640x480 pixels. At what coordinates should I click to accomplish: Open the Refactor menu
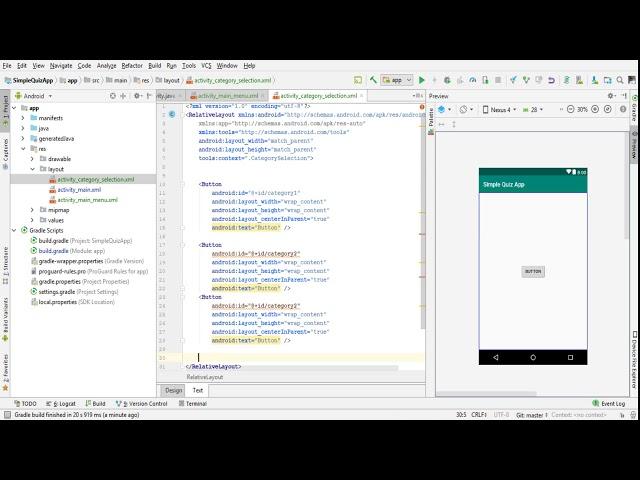(x=132, y=65)
